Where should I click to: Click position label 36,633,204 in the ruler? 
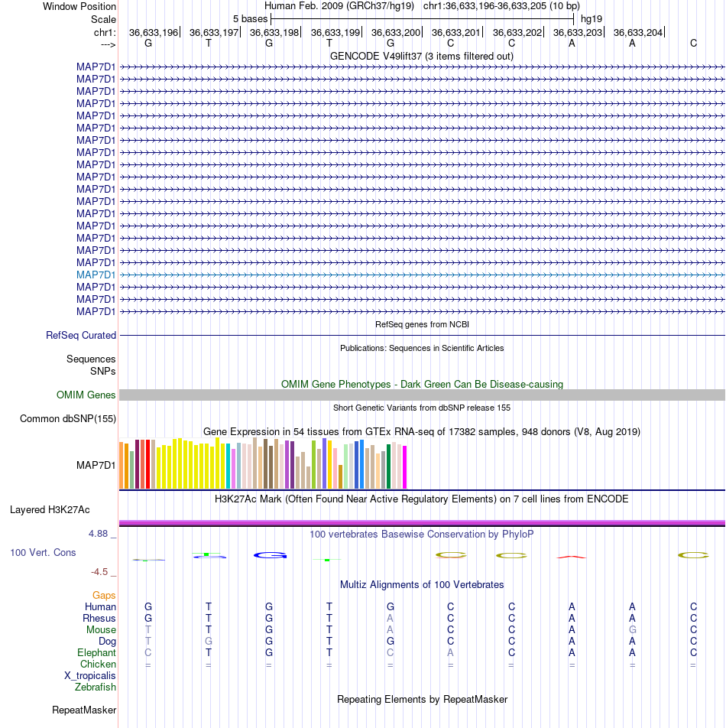click(638, 32)
